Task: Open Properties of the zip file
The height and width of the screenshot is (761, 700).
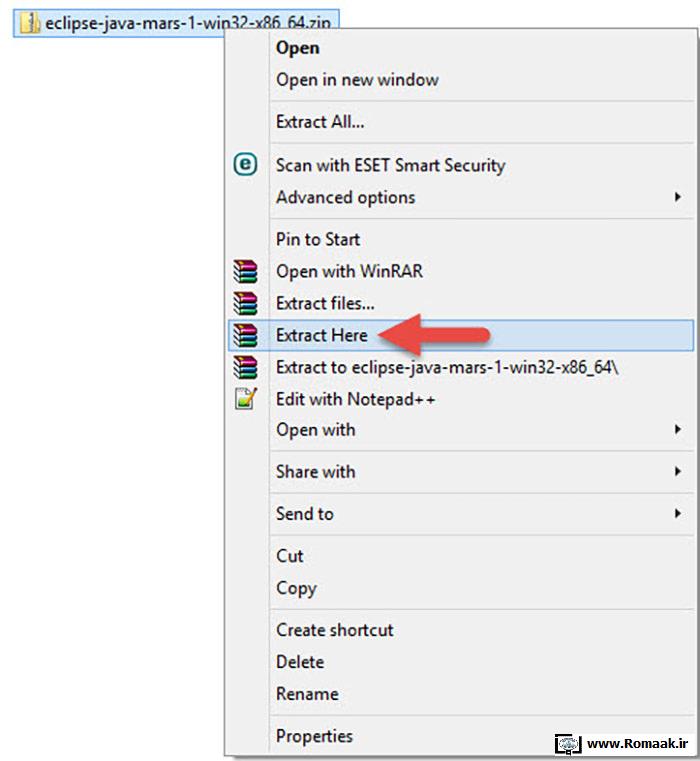Action: (460, 736)
